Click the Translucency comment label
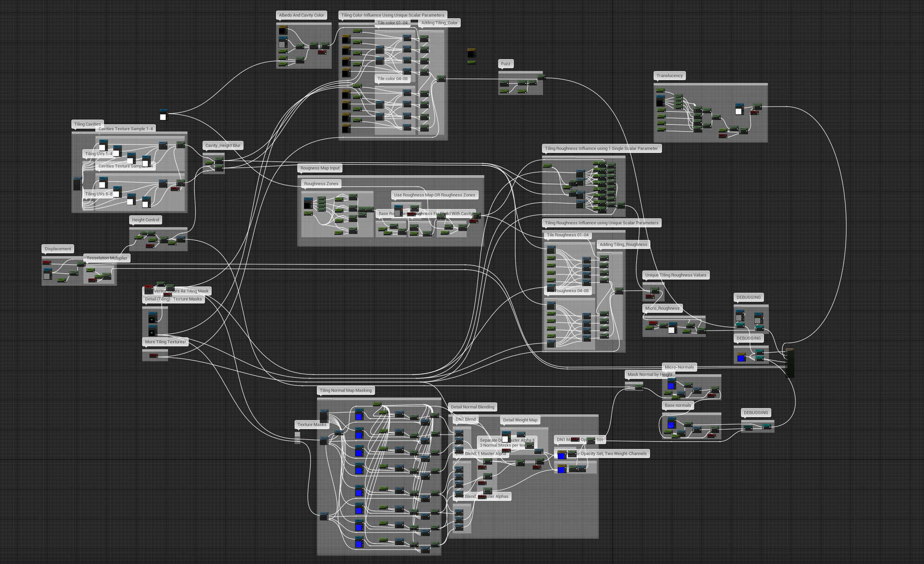This screenshot has width=924, height=564. click(x=669, y=76)
